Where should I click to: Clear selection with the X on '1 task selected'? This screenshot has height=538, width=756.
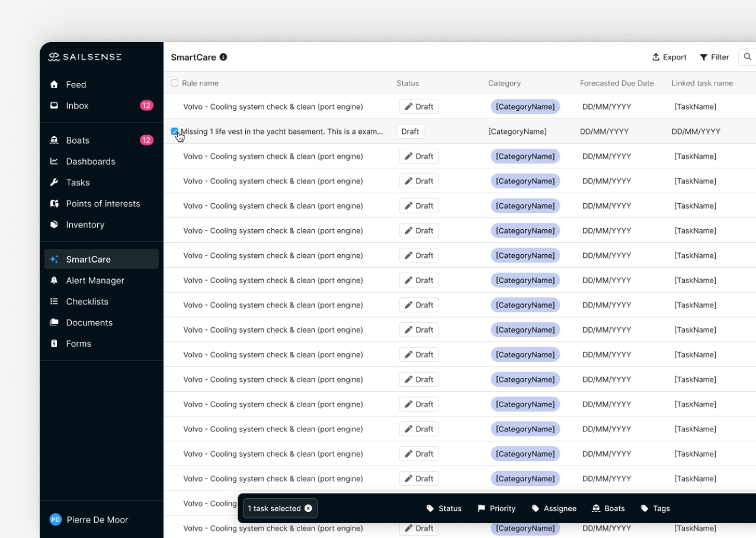point(308,508)
